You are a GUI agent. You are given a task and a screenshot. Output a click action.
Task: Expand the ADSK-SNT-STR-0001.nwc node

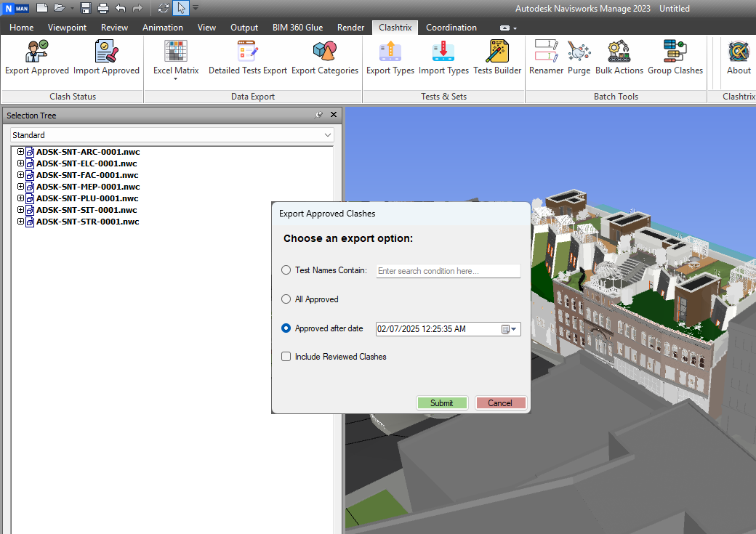tap(20, 221)
